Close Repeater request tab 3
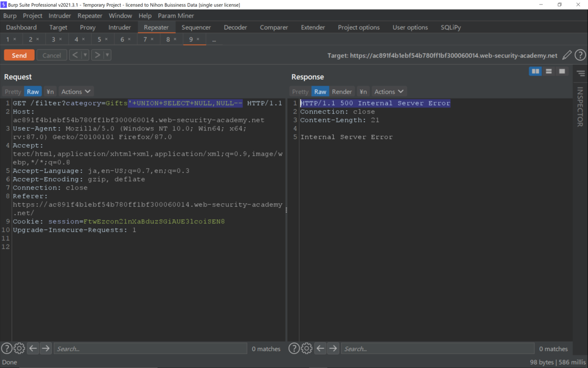 61,39
